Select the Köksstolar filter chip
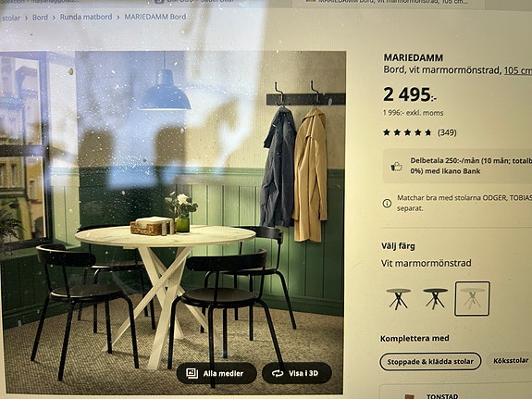The width and height of the screenshot is (532, 399). [511, 361]
